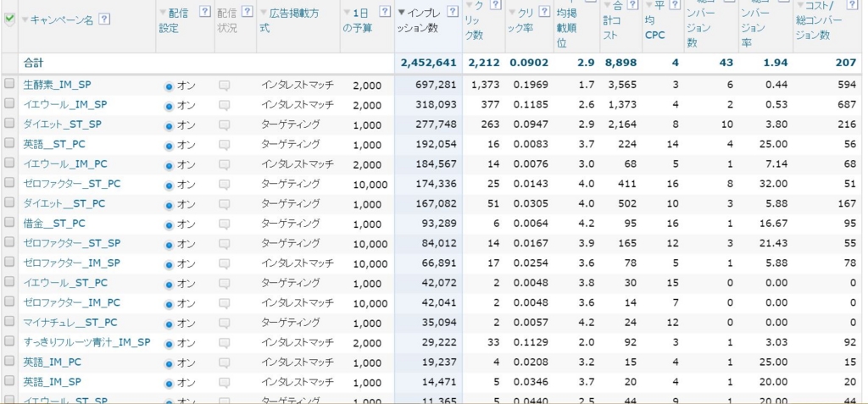Toggle the select-all checkbox in header
Screen dimensions: 868x404
pyautogui.click(x=9, y=19)
